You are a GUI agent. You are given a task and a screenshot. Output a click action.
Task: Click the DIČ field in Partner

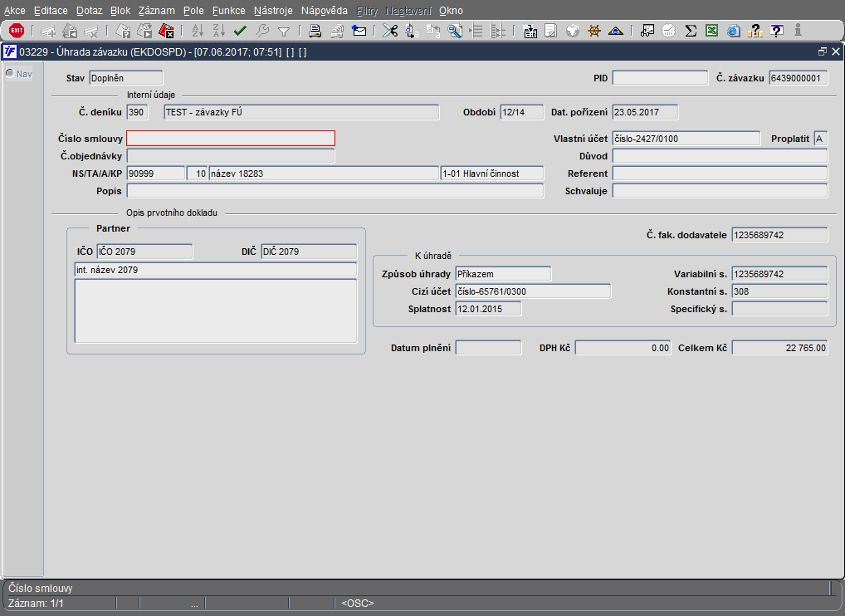point(309,252)
